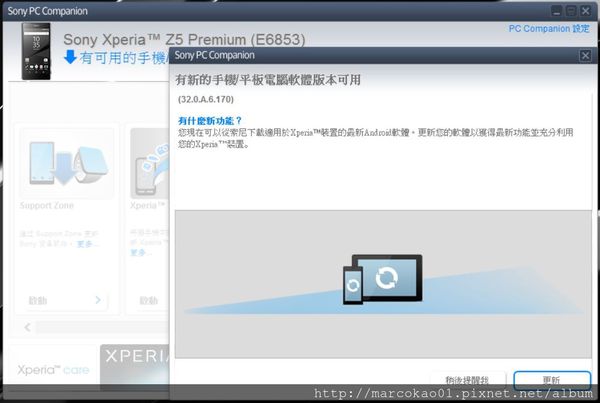This screenshot has height=403, width=600.
Task: Click the Xperia care logo
Action: (x=53, y=369)
